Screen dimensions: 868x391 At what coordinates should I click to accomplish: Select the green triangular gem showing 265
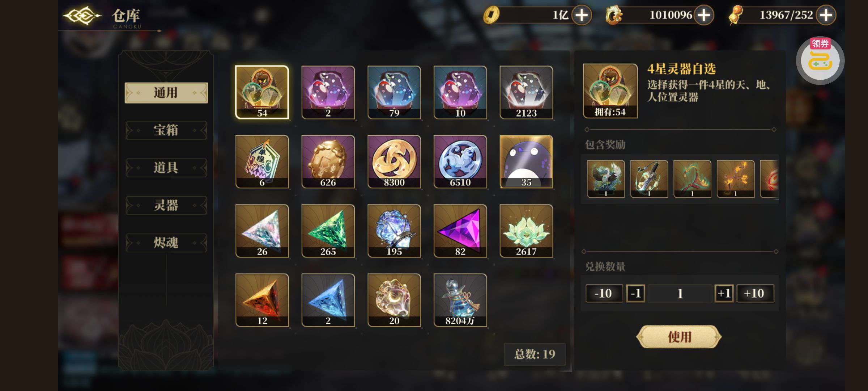pos(328,231)
